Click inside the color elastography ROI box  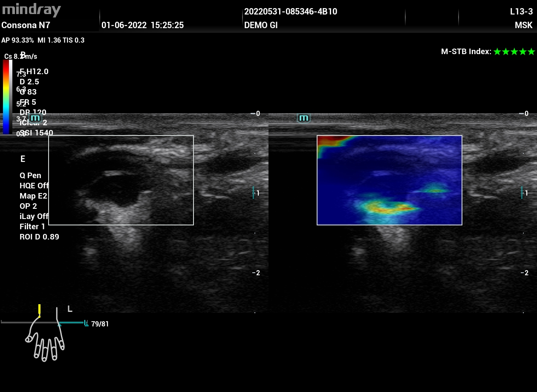(389, 180)
